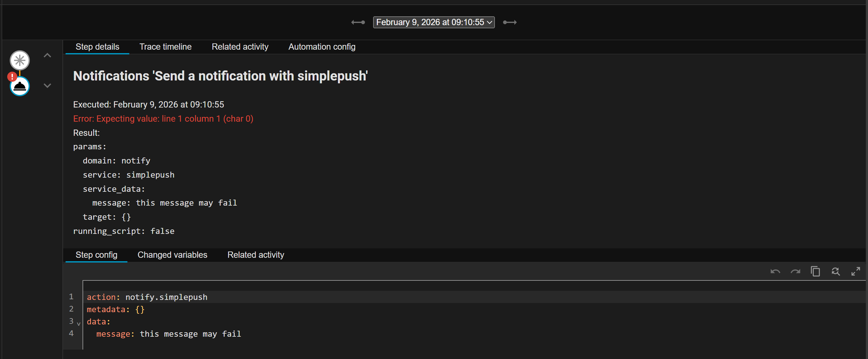868x359 pixels.
Task: Collapse the data block on editor line 3
Action: coord(78,323)
